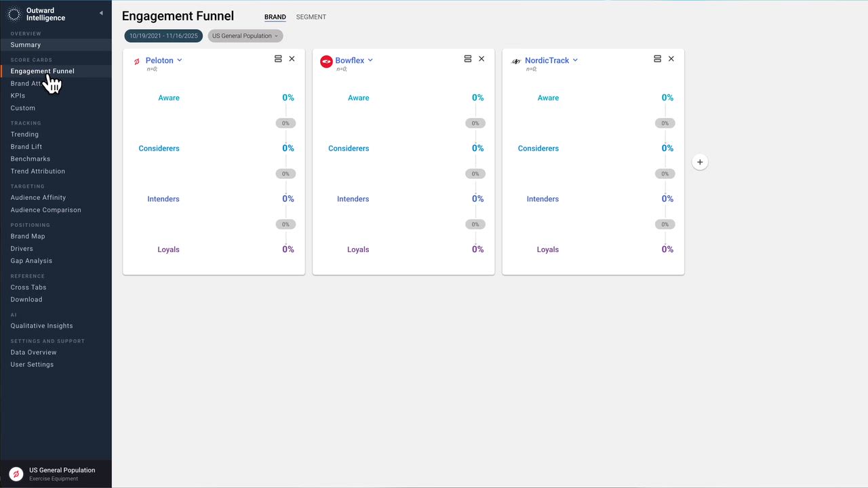868x488 pixels.
Task: Click the Bowflex brand logo icon
Action: [x=326, y=62]
